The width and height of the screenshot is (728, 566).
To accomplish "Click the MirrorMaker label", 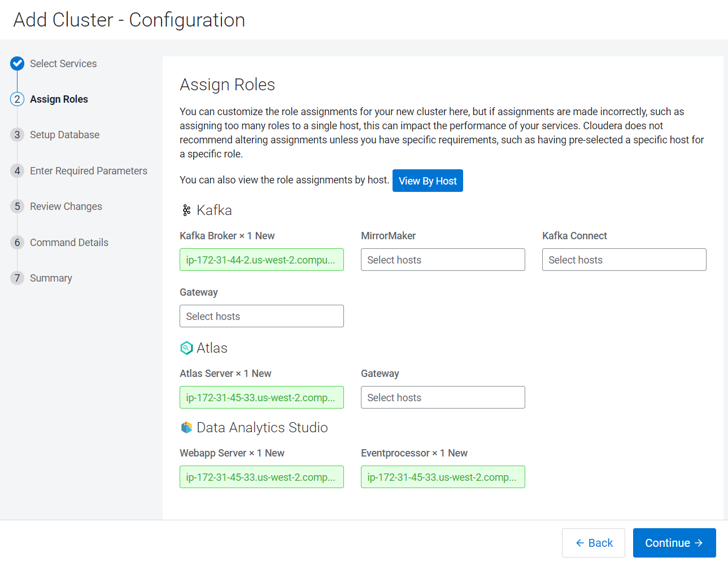I will pyautogui.click(x=388, y=236).
